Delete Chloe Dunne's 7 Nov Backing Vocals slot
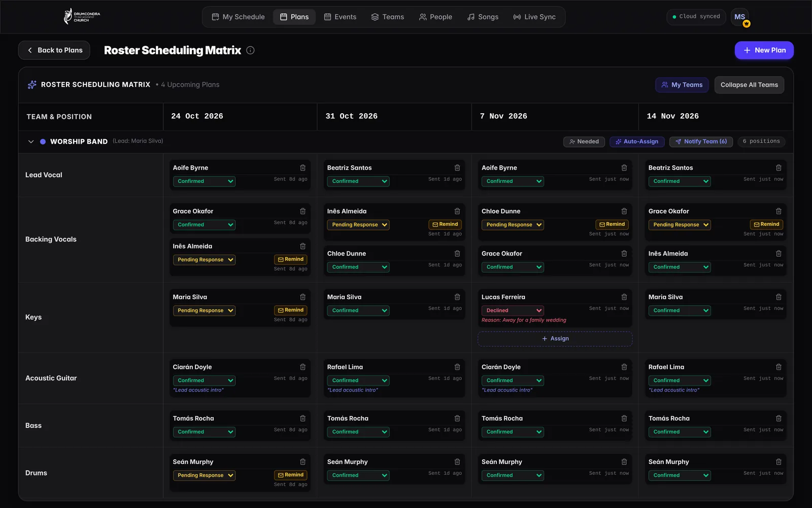This screenshot has height=508, width=812. pyautogui.click(x=624, y=211)
